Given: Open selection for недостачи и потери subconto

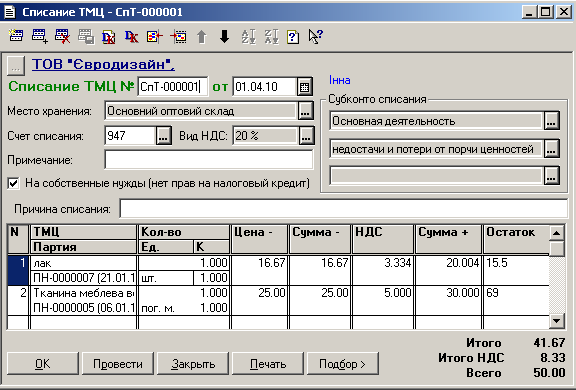Looking at the screenshot, I should click(551, 149).
